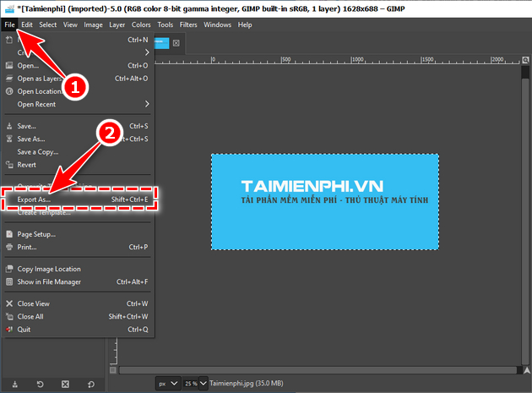Click the Copy Image Location icon
Viewport: 532px width, 393px height.
(9, 269)
